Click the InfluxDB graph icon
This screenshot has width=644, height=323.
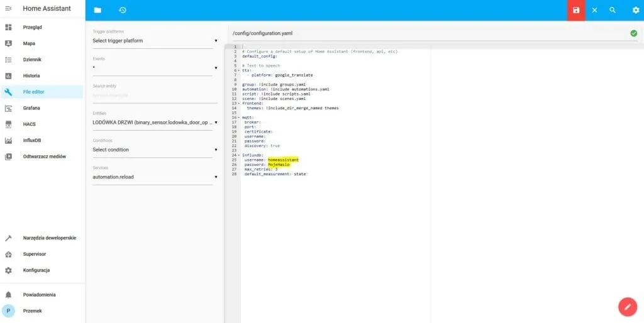point(8,140)
